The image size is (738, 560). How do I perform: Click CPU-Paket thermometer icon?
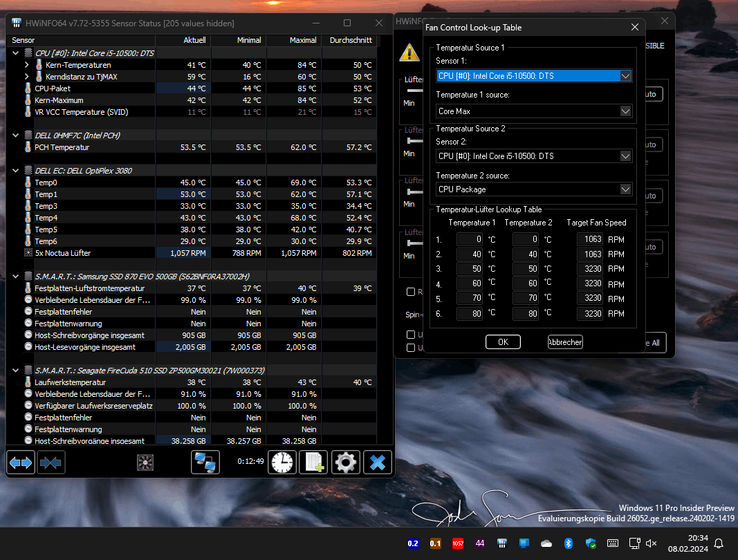point(28,88)
